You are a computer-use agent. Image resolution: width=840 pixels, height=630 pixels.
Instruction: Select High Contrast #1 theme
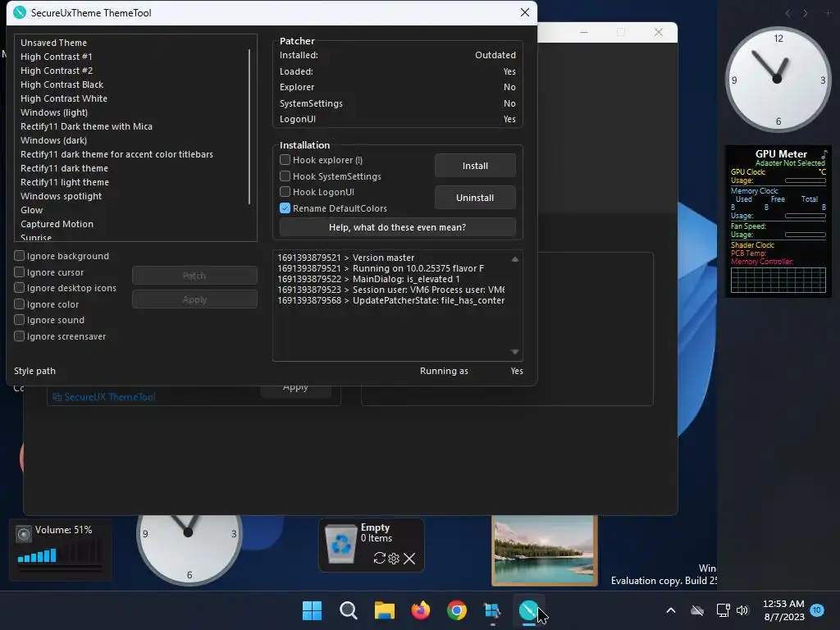point(57,57)
